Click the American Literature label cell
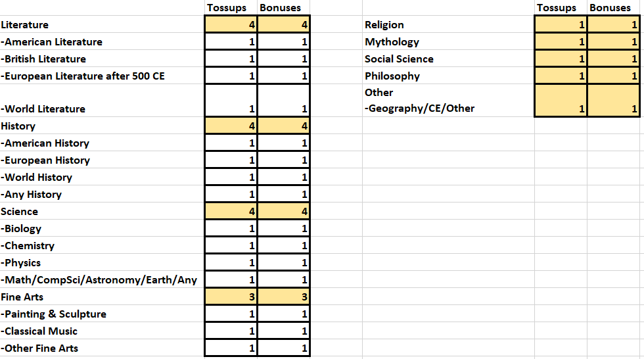 (x=102, y=42)
